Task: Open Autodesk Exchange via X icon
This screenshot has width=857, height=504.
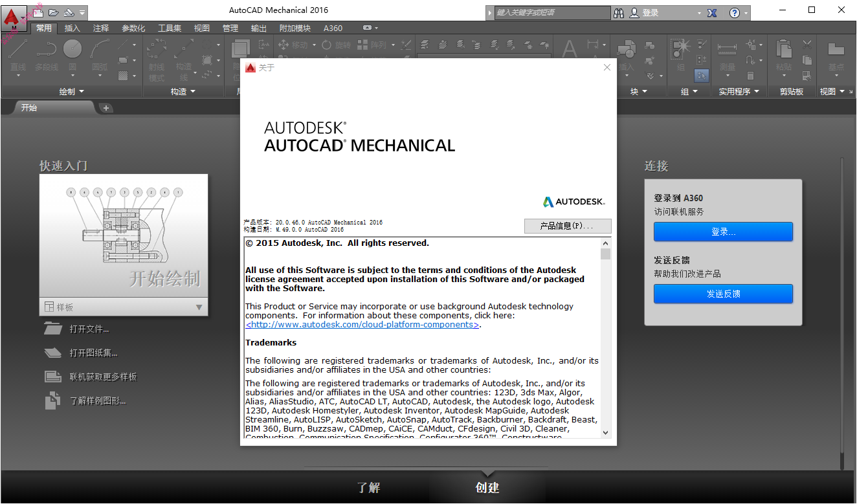Action: (x=712, y=12)
